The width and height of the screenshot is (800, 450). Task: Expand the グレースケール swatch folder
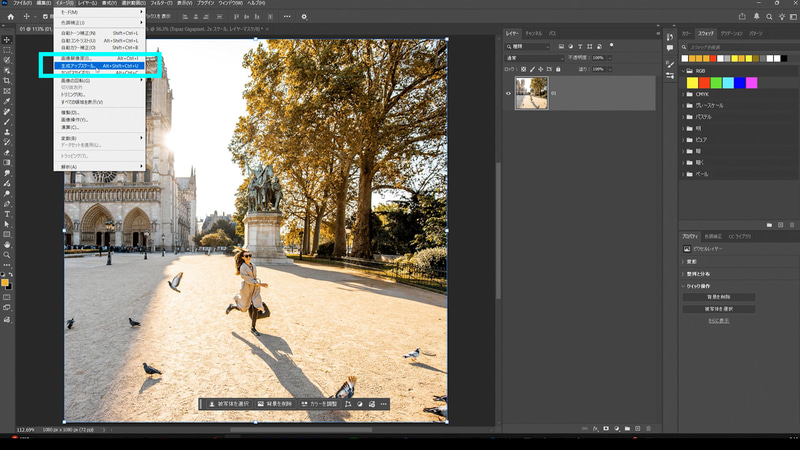click(x=683, y=106)
